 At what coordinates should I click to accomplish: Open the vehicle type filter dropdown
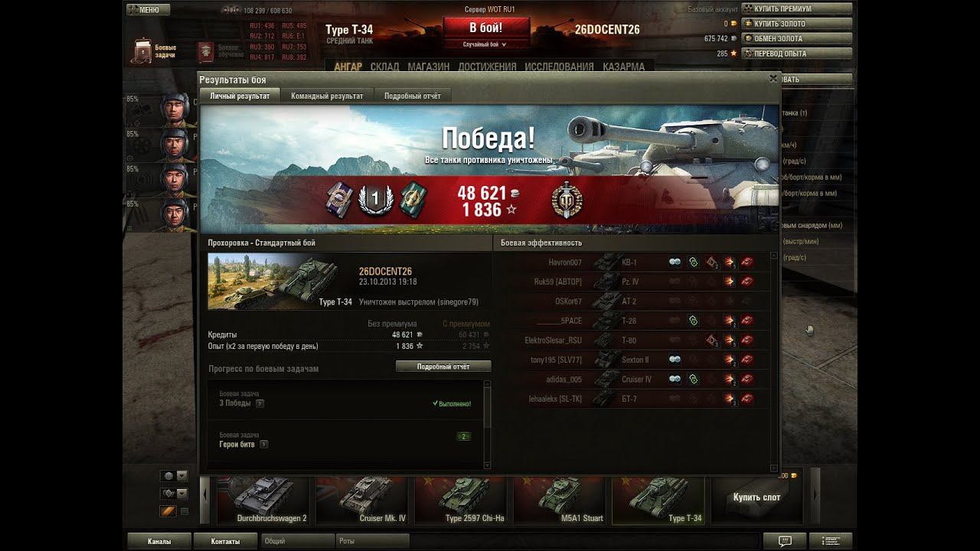coord(174,493)
